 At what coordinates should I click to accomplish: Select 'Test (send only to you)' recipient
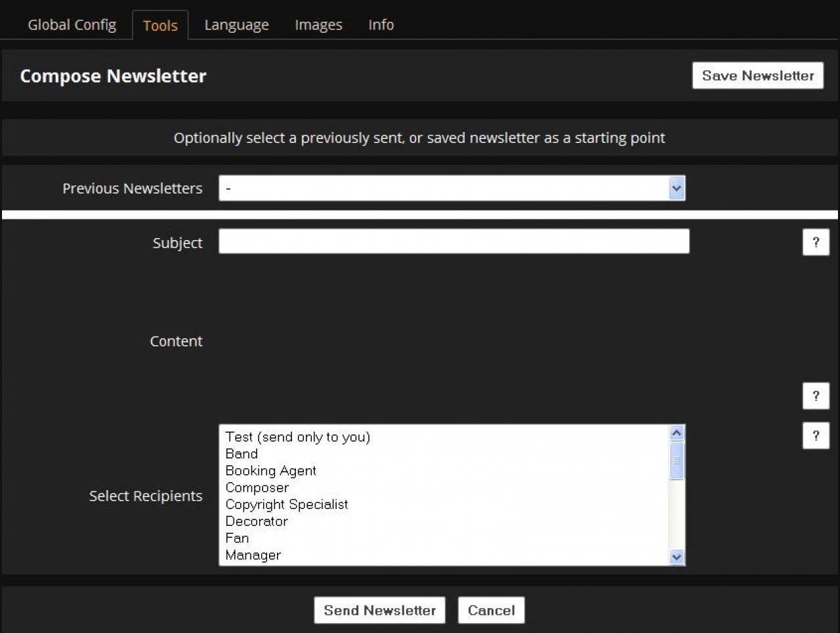click(x=297, y=437)
